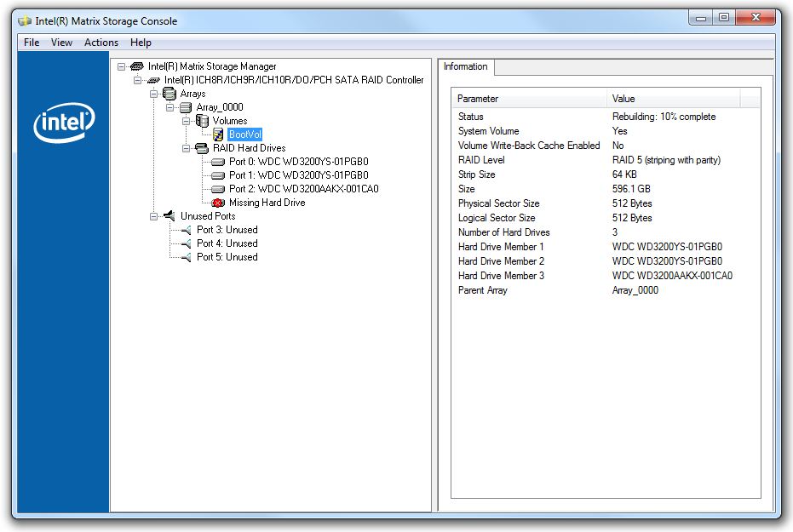Click the Unused Ports icon
Viewport: 793px width, 532px height.
[x=170, y=216]
